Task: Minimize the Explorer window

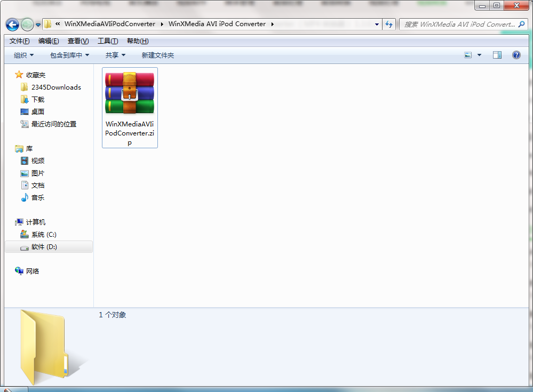Action: pyautogui.click(x=482, y=5)
